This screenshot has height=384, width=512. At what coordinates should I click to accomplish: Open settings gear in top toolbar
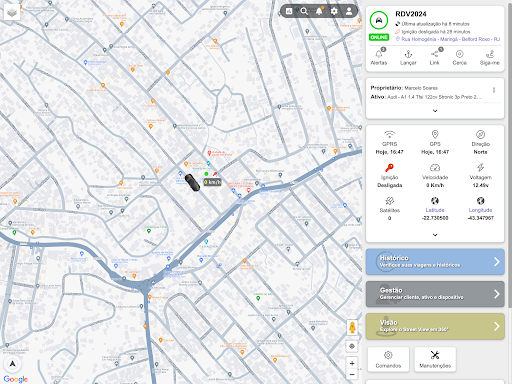pyautogui.click(x=334, y=11)
